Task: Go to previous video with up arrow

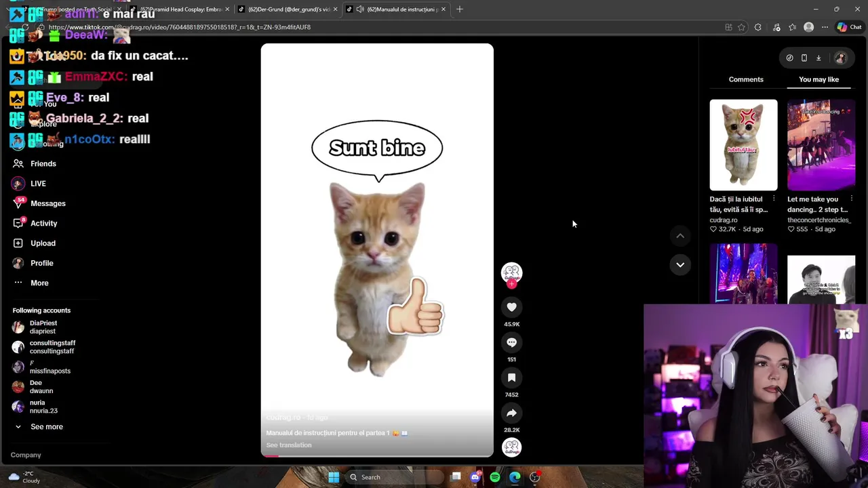Action: tap(680, 236)
